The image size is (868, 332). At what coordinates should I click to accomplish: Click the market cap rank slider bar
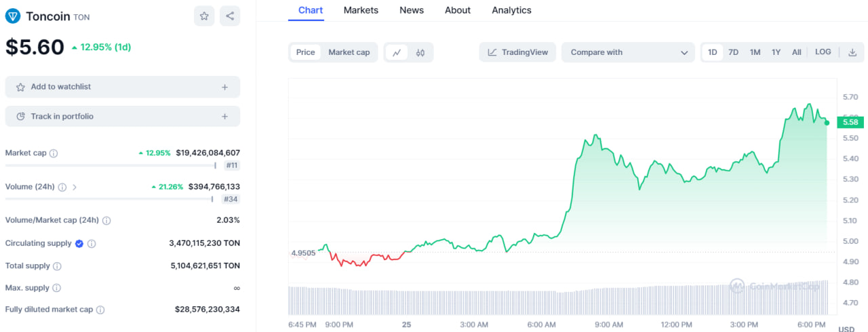point(111,165)
